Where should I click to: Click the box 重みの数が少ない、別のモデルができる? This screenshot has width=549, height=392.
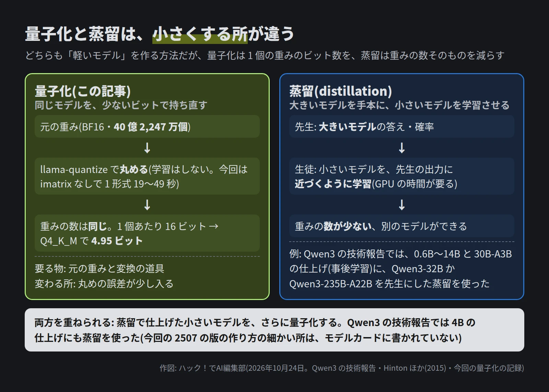tap(402, 226)
